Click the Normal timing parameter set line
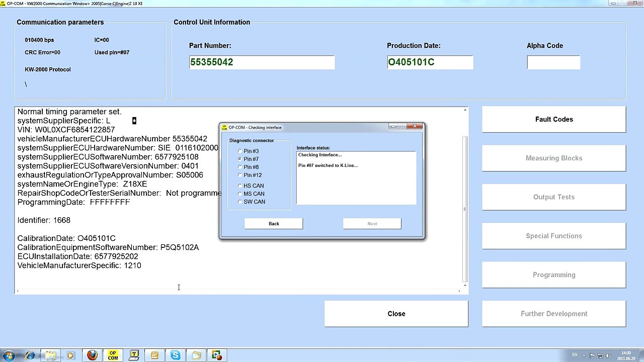644x362 pixels. (69, 112)
